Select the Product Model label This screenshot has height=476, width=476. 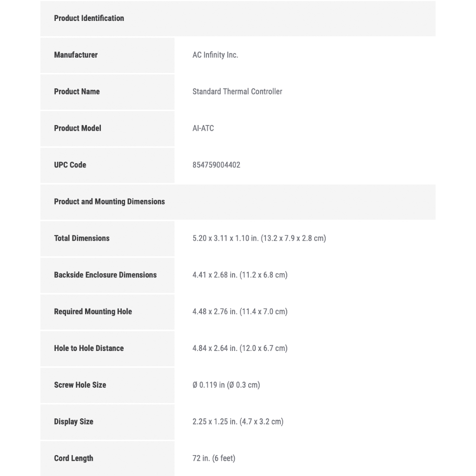coord(77,128)
